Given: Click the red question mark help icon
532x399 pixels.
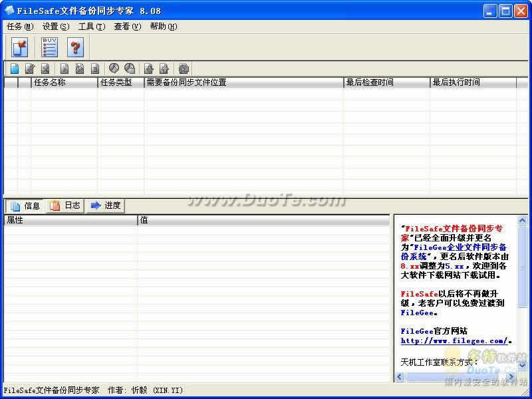Looking at the screenshot, I should click(75, 47).
